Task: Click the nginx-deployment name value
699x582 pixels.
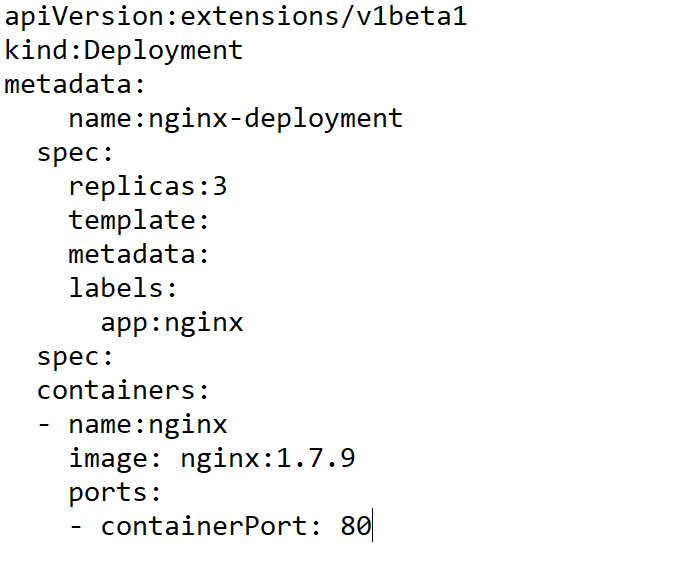Action: [276, 119]
